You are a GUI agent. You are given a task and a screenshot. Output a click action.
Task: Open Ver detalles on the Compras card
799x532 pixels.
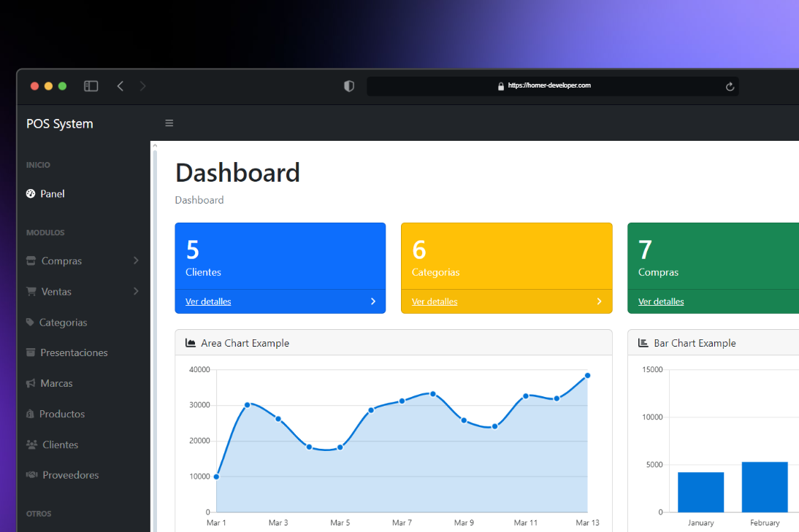[661, 301]
